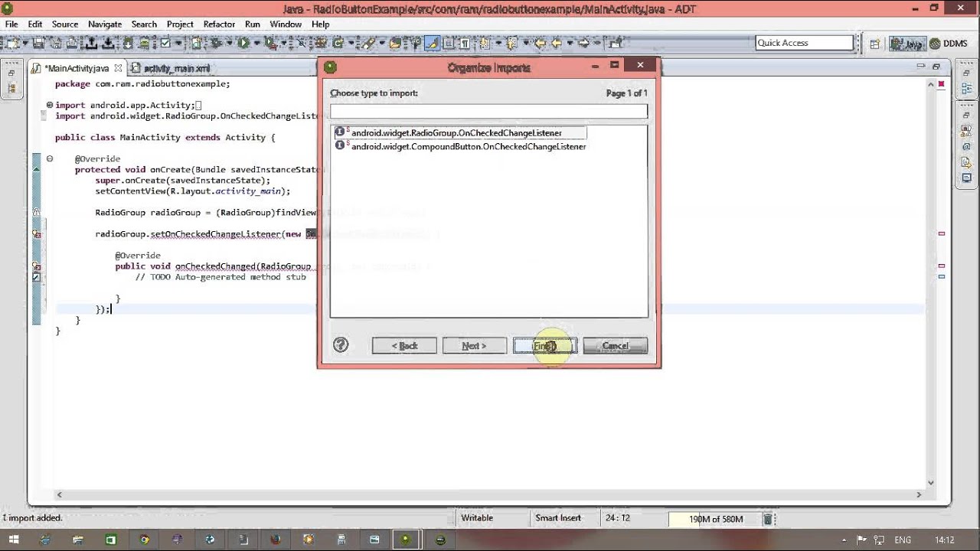Click the Back button in Organize Imports
The height and width of the screenshot is (551, 980).
pyautogui.click(x=404, y=346)
